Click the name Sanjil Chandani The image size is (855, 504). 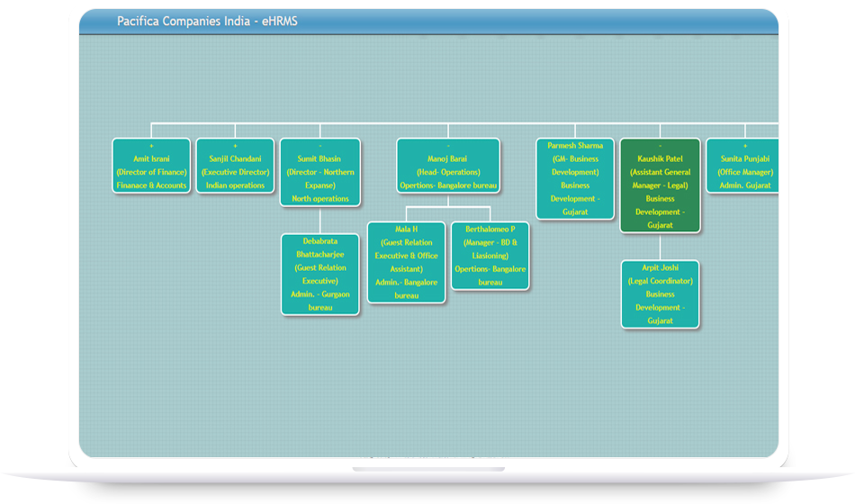click(x=235, y=158)
